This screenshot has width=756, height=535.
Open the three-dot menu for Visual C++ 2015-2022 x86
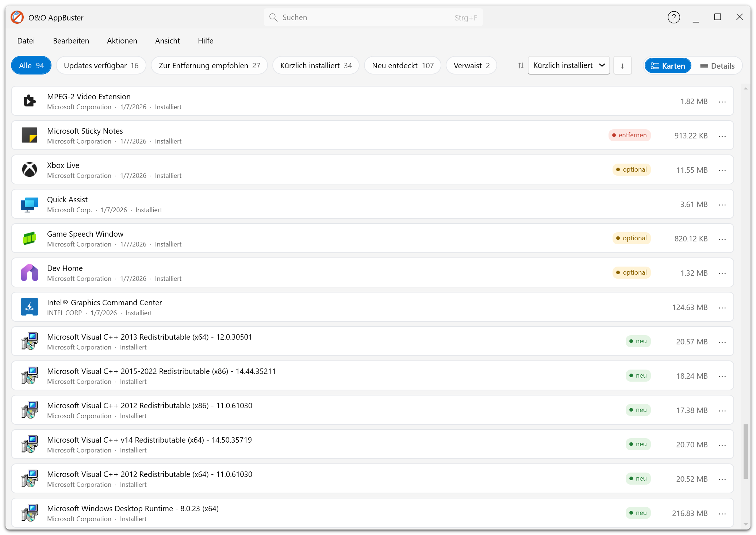click(x=722, y=377)
